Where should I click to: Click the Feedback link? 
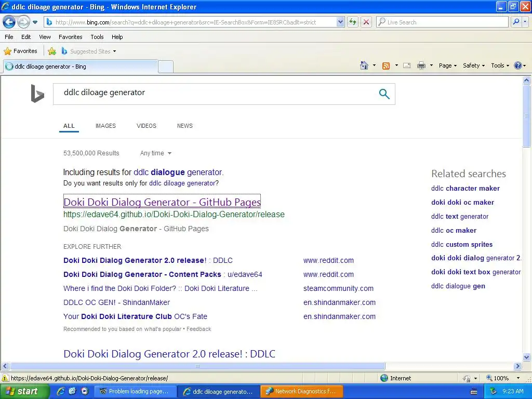(x=199, y=329)
